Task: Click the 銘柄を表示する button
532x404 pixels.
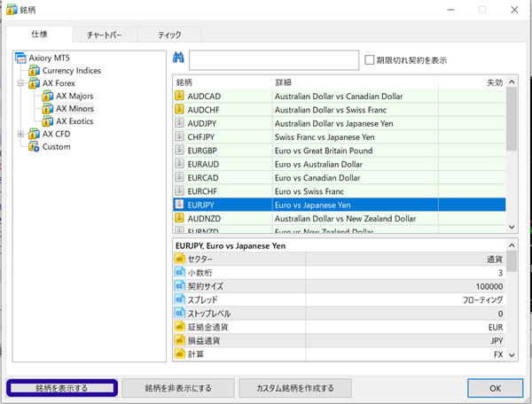Action: pos(62,388)
